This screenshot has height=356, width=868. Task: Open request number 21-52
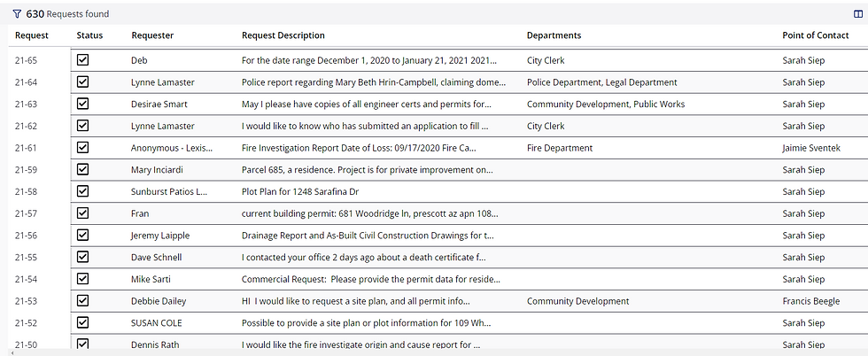pyautogui.click(x=26, y=322)
